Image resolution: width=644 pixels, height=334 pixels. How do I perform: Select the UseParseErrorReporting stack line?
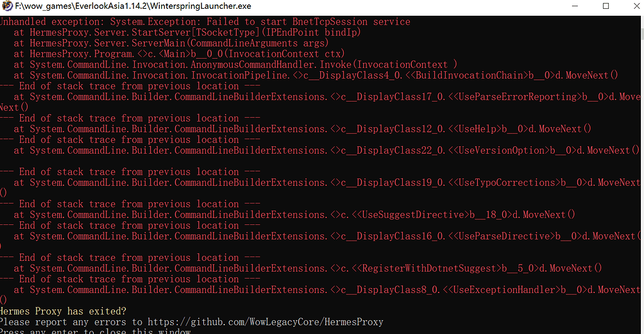pyautogui.click(x=327, y=97)
